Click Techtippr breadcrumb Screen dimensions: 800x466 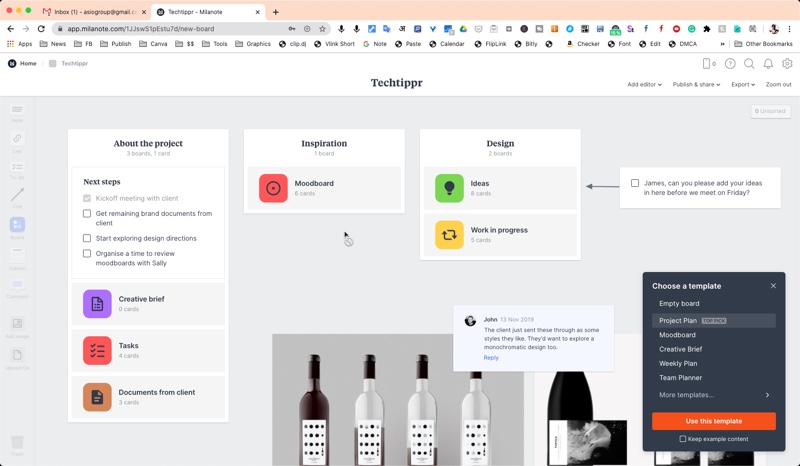coord(74,63)
